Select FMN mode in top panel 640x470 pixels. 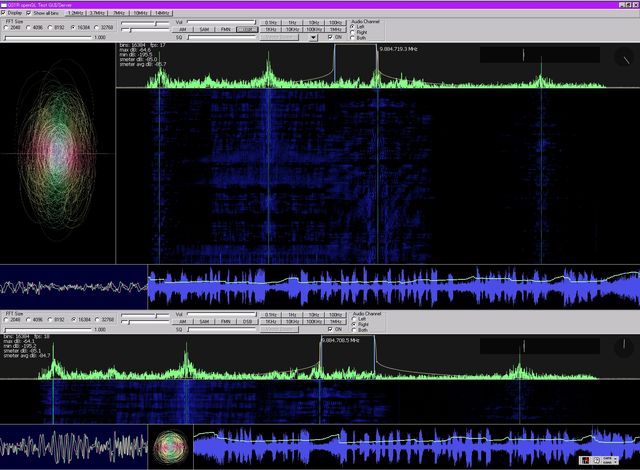point(226,29)
